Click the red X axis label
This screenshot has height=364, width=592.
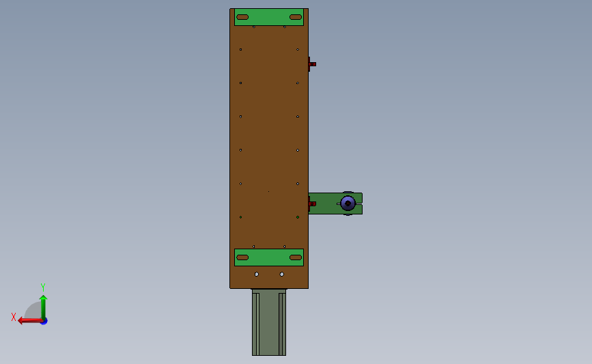pos(14,317)
